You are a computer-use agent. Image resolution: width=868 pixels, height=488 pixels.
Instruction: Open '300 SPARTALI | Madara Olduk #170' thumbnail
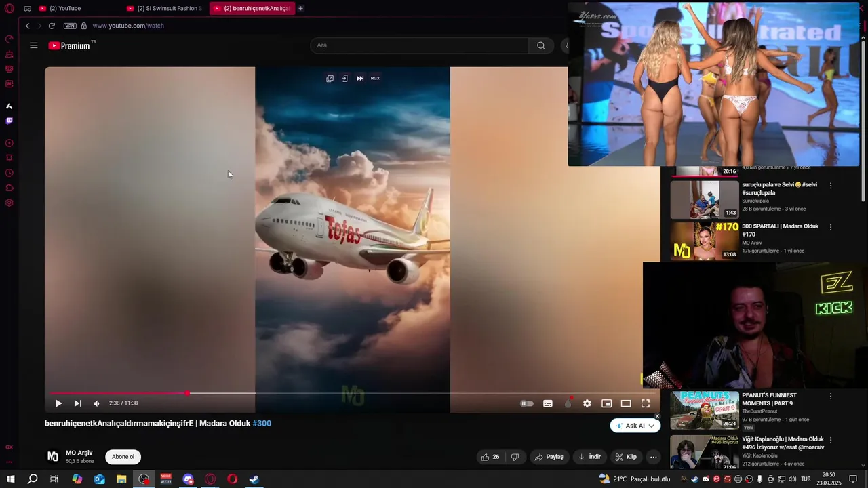pyautogui.click(x=705, y=241)
